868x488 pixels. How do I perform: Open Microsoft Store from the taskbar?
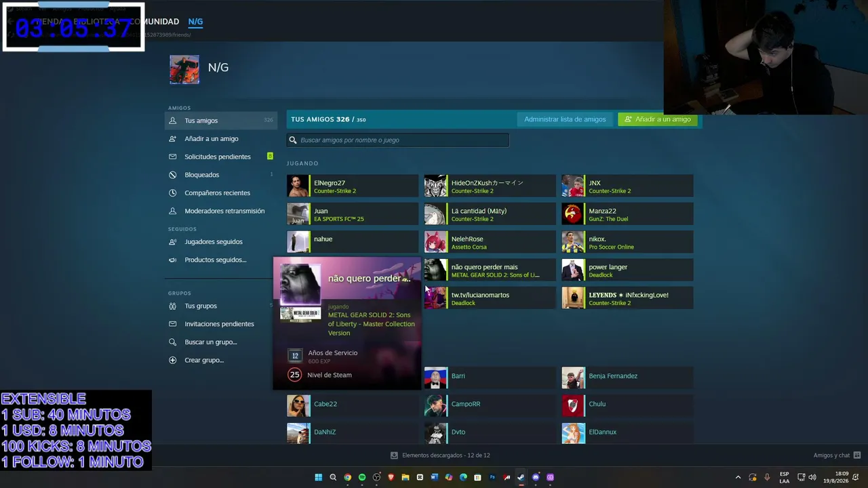click(477, 477)
